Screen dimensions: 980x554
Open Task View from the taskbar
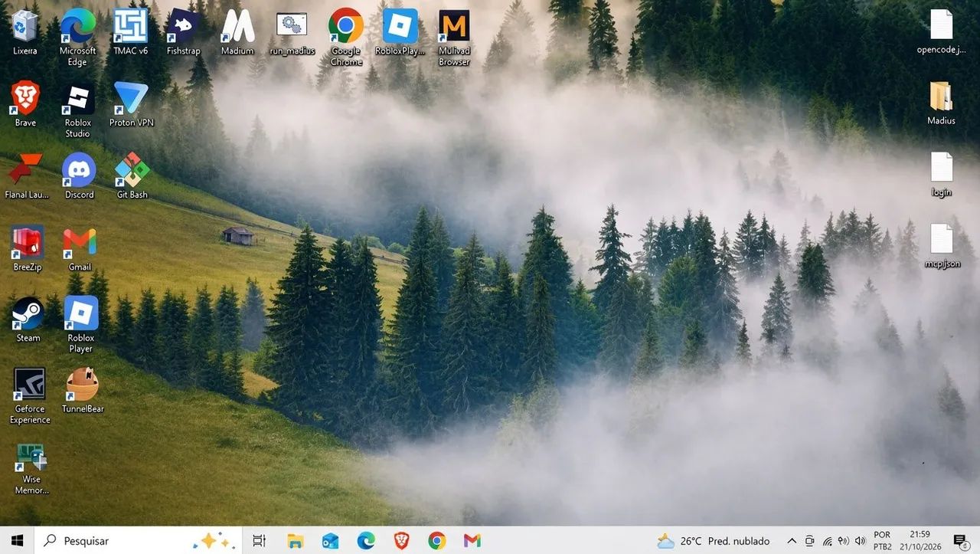tap(259, 540)
